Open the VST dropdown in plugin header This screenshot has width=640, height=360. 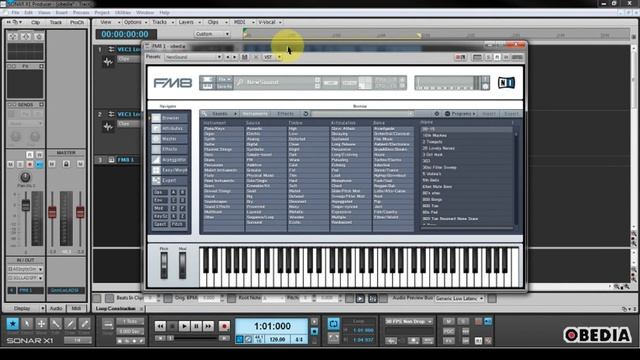[272, 57]
